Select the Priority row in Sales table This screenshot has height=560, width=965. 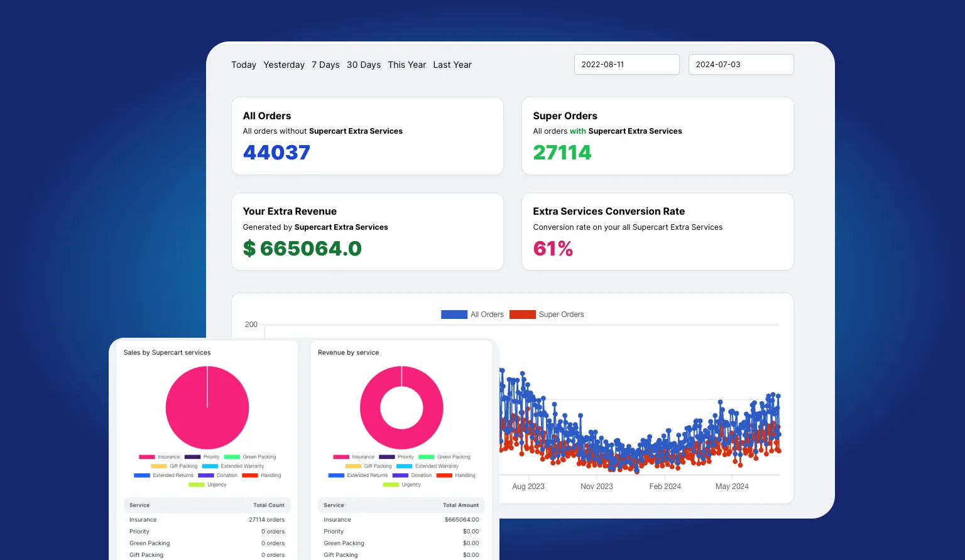click(x=207, y=532)
